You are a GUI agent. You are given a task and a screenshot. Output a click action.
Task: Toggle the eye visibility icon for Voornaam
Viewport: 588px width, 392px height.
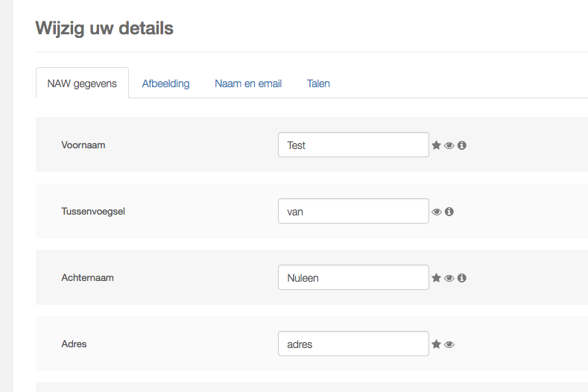pyautogui.click(x=449, y=145)
